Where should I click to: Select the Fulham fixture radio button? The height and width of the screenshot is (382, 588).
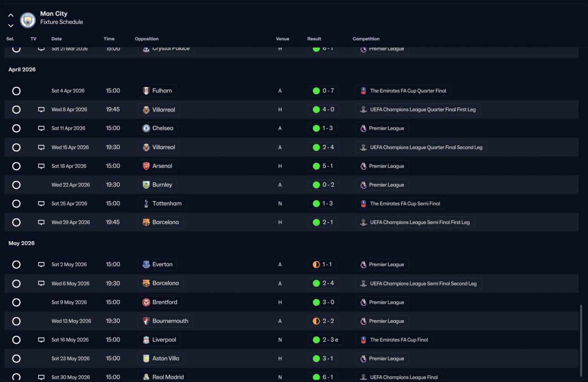click(17, 91)
